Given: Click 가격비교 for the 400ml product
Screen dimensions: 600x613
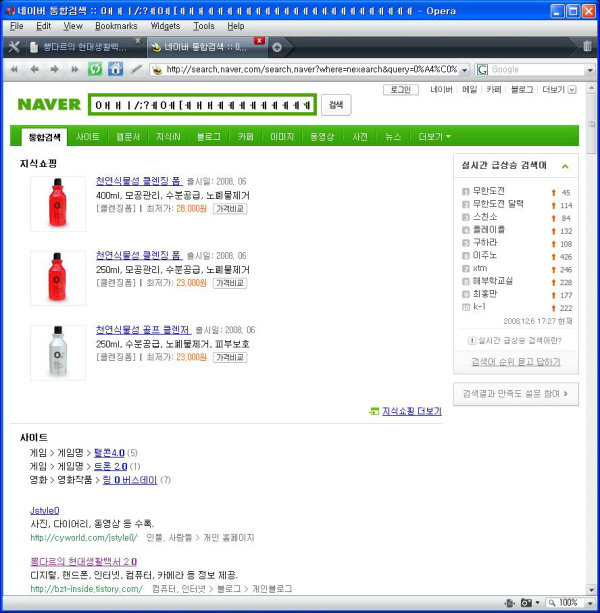Looking at the screenshot, I should [230, 209].
